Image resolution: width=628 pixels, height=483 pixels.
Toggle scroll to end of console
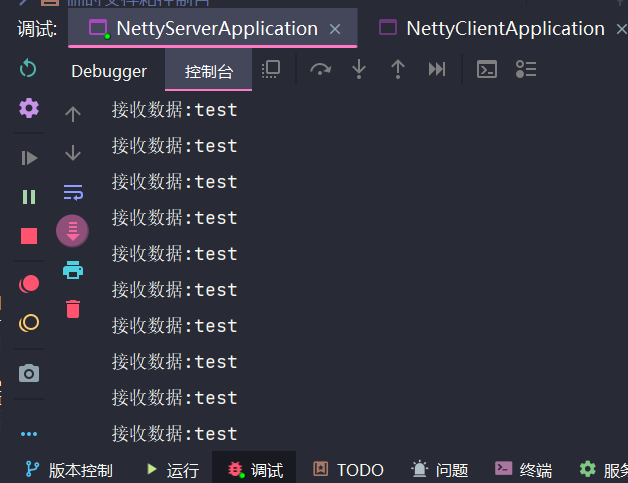pyautogui.click(x=72, y=231)
